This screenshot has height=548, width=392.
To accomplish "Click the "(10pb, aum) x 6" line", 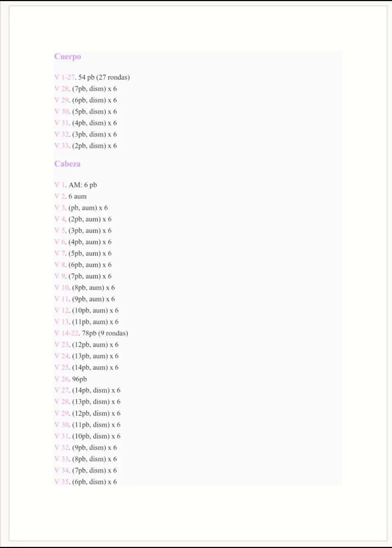I will click(x=95, y=310).
